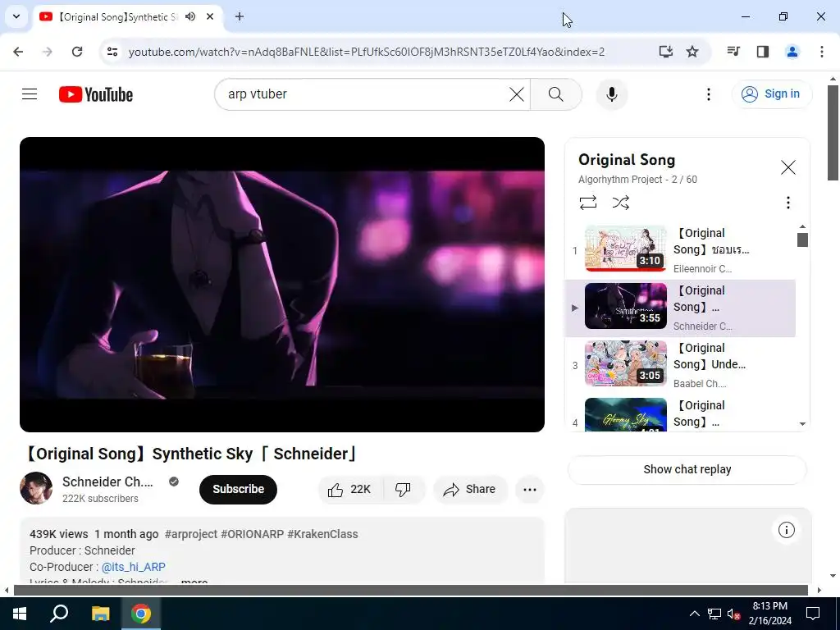Image resolution: width=840 pixels, height=630 pixels.
Task: Open Schneider channel avatar
Action: (36, 488)
